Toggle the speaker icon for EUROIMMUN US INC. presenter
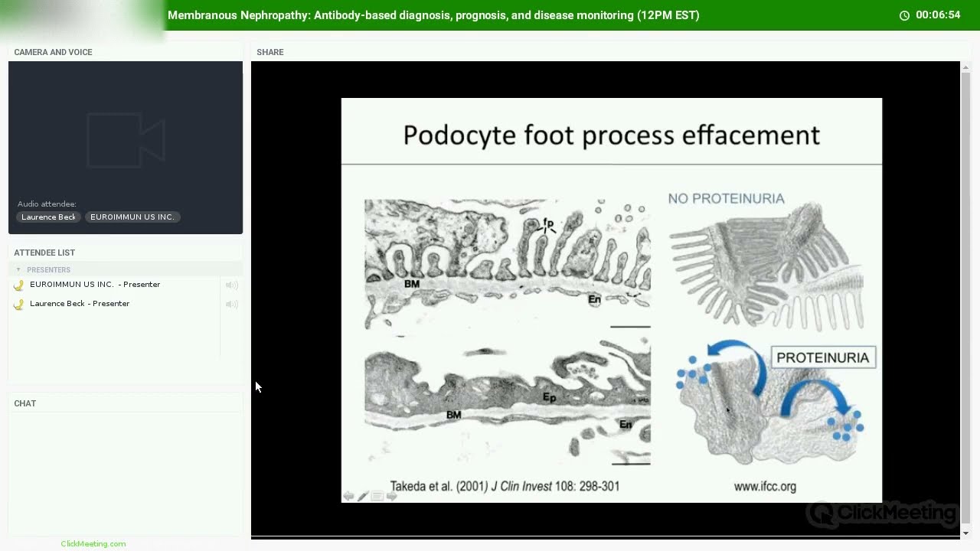 pos(231,285)
